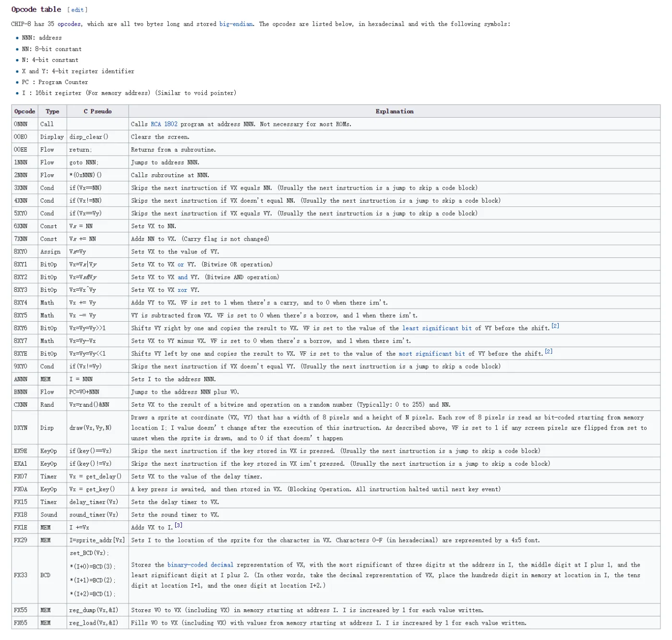Image resolution: width=672 pixels, height=640 pixels.
Task: Open most significant bit link
Action: click(432, 354)
